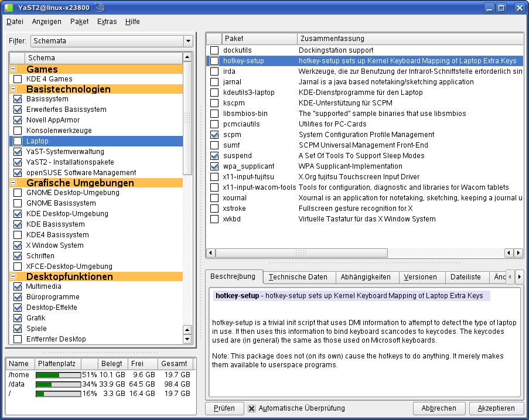Image resolution: width=529 pixels, height=420 pixels.
Task: Click the schema list scroll-down arrow at bottom
Action: click(x=187, y=339)
